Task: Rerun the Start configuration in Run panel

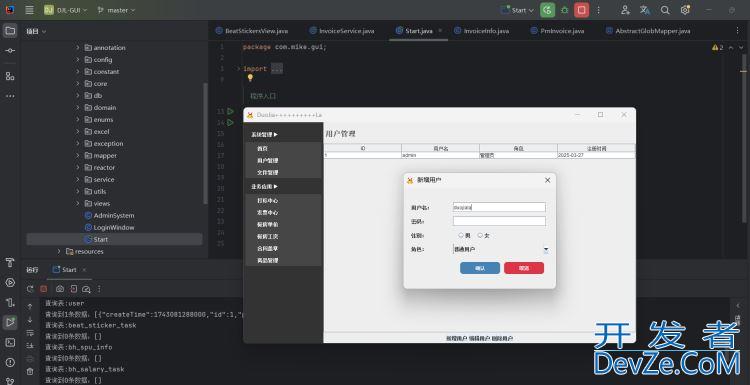Action: pyautogui.click(x=30, y=289)
